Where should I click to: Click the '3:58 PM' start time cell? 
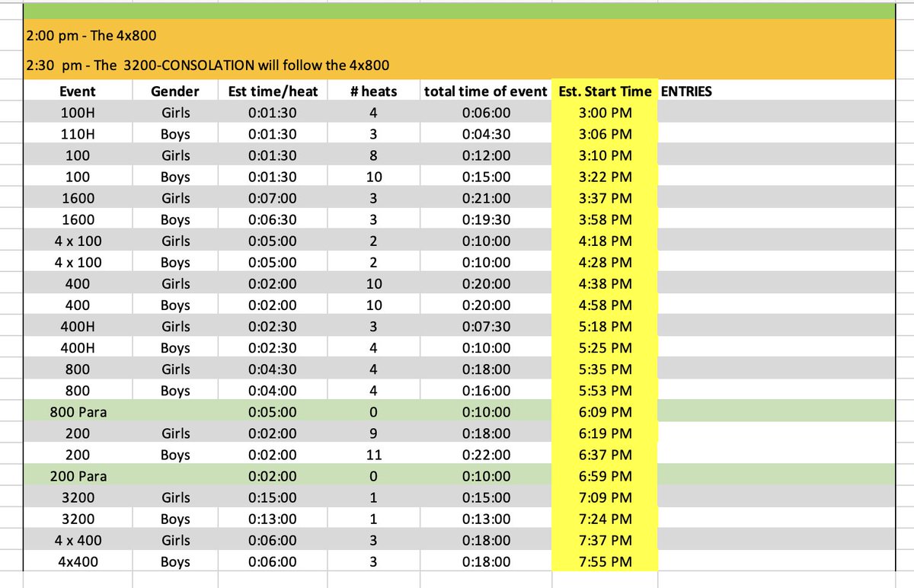click(x=605, y=219)
